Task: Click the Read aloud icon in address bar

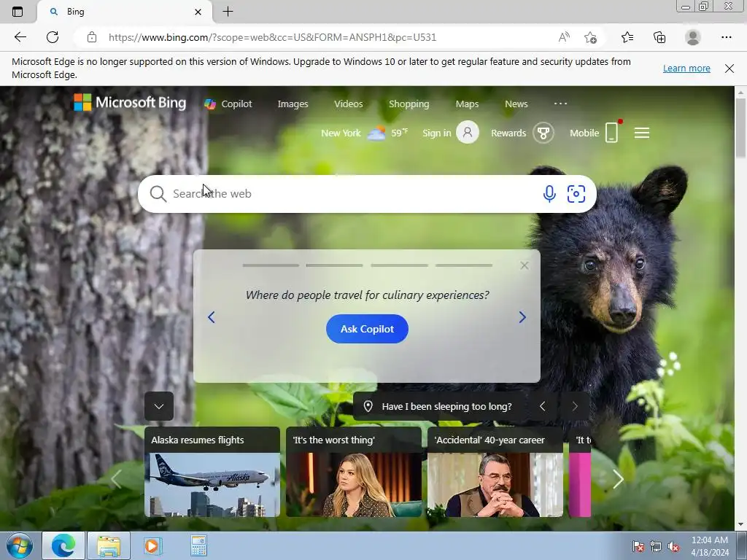Action: pos(564,37)
